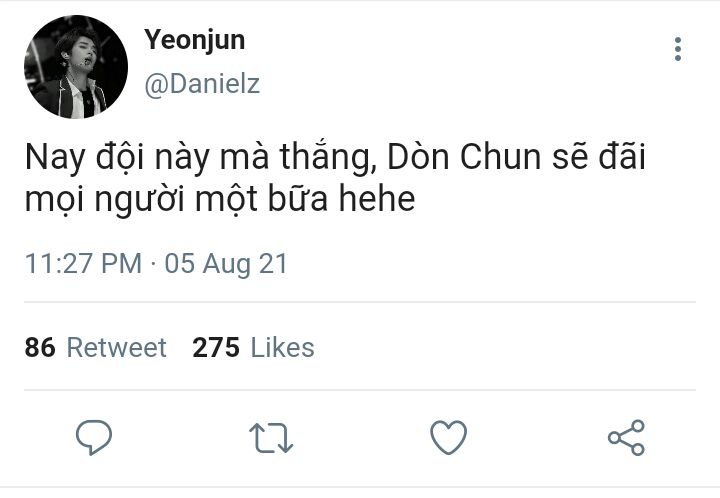Tap the retweet arrows icon
720x498 pixels.
[x=269, y=437]
